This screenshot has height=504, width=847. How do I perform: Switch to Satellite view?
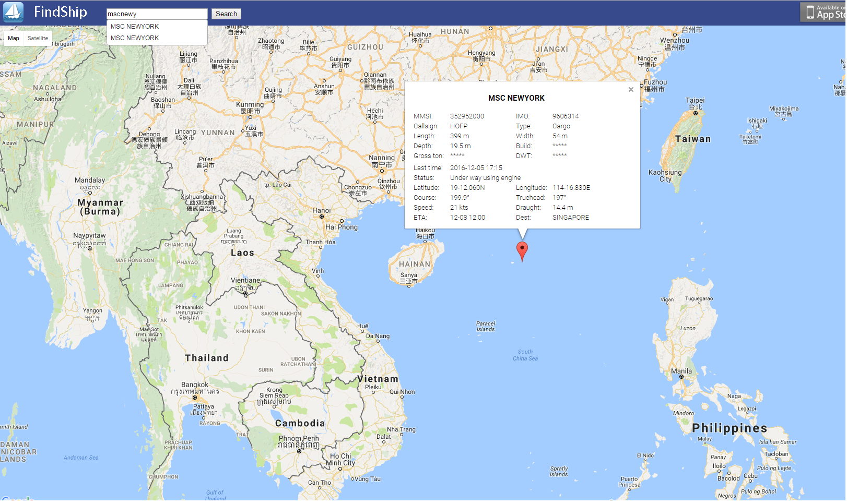tap(38, 38)
